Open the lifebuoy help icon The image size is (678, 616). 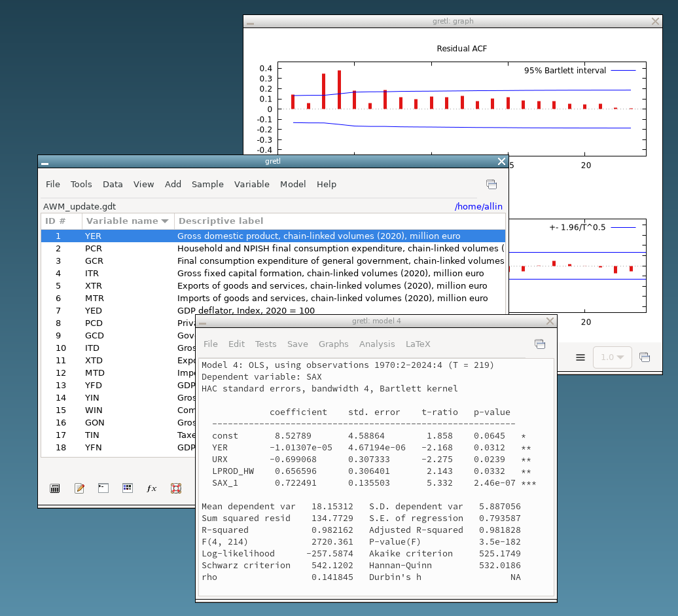175,488
